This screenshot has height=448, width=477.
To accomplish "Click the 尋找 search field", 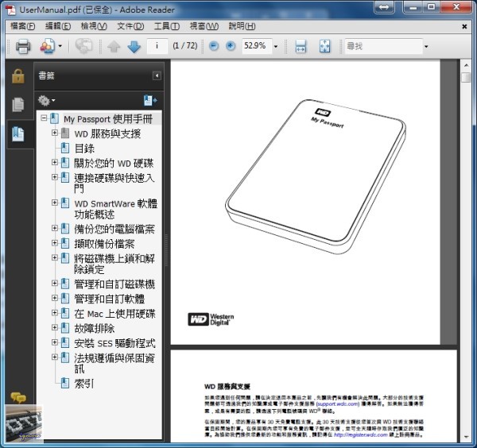I will pyautogui.click(x=384, y=46).
